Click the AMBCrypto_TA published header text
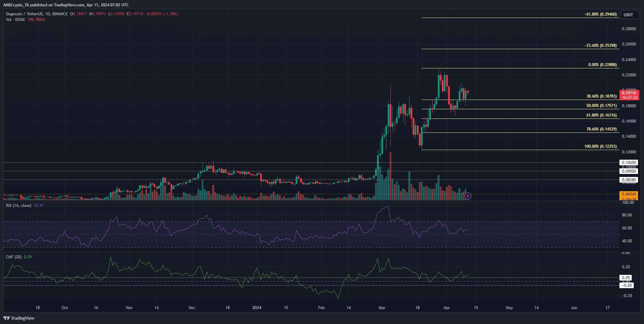 [66, 5]
